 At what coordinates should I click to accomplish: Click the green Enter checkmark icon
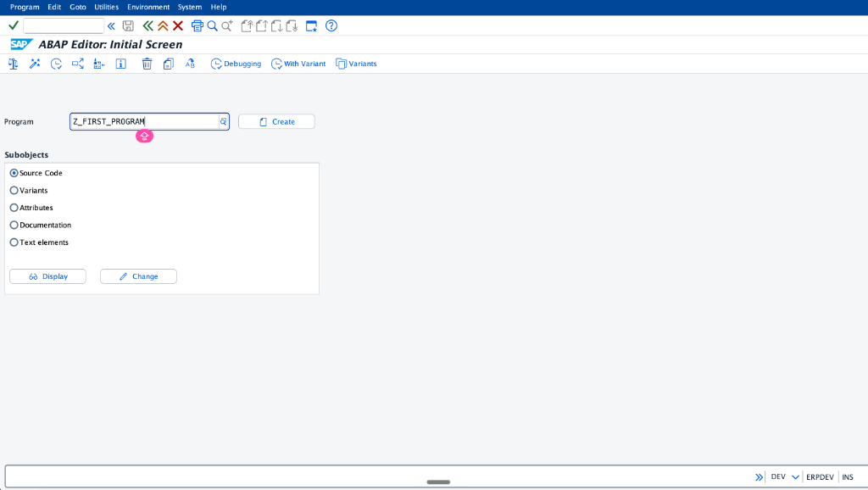click(x=14, y=25)
